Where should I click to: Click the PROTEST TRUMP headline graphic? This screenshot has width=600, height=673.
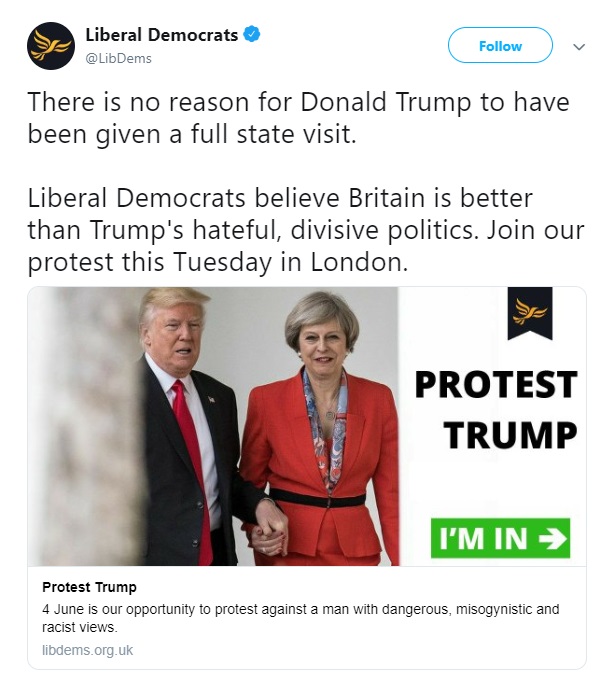coord(496,410)
